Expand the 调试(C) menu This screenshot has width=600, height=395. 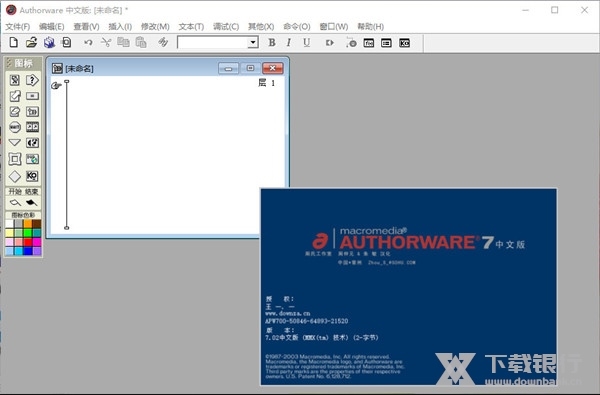(226, 26)
